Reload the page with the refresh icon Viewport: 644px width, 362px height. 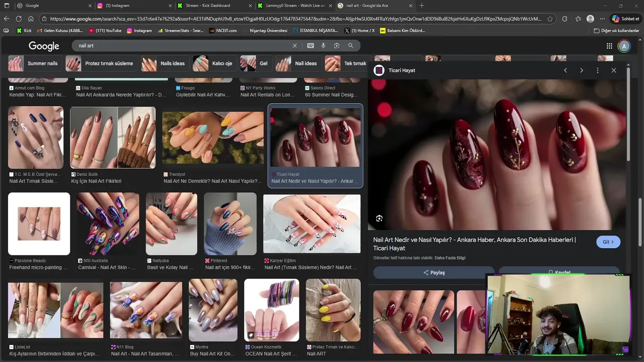19,19
